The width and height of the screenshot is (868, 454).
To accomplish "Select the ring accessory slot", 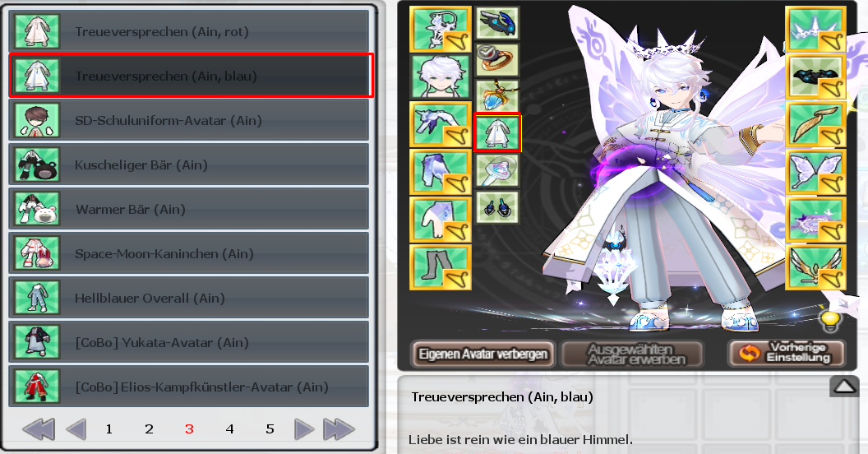I will click(497, 59).
